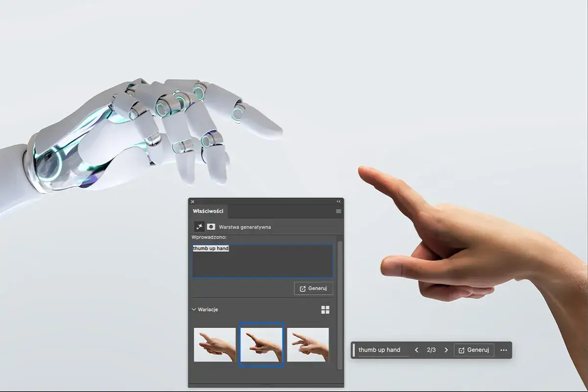Click the layer mask icon in Właściwości

211,227
